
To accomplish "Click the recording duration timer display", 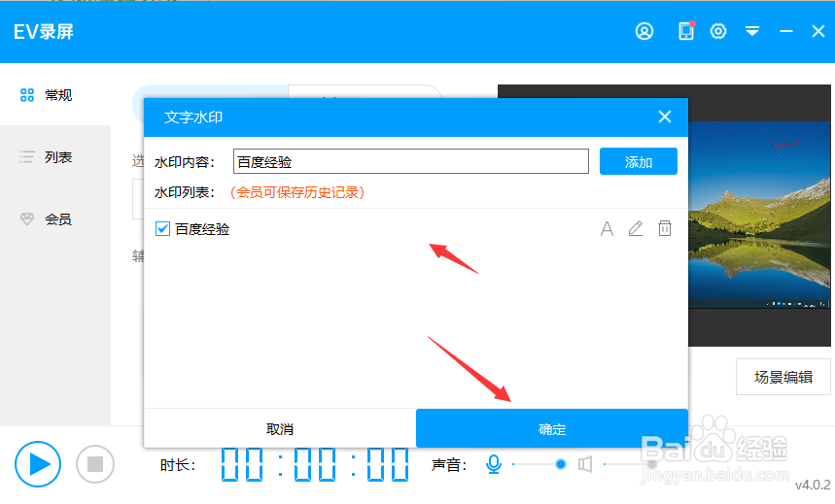I will click(315, 464).
